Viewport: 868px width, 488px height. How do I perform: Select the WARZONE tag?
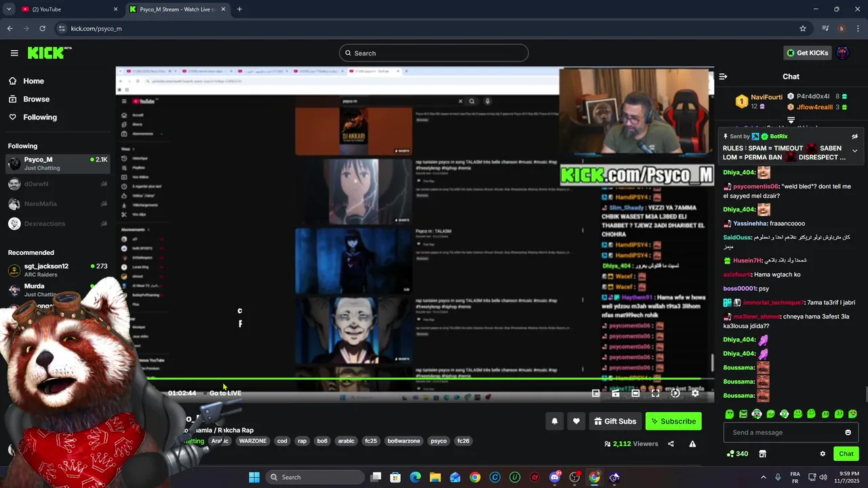pyautogui.click(x=253, y=441)
